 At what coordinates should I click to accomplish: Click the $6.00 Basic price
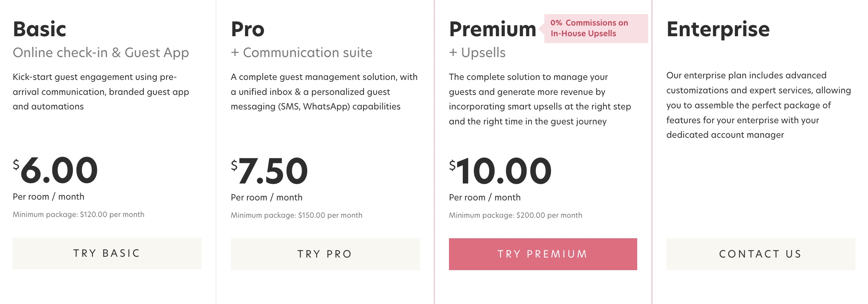(56, 170)
